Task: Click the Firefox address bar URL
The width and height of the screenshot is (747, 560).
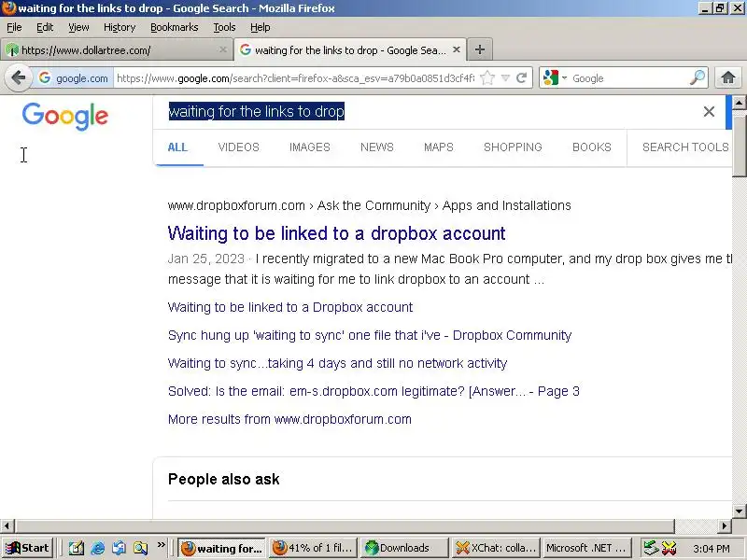Action: pyautogui.click(x=295, y=78)
